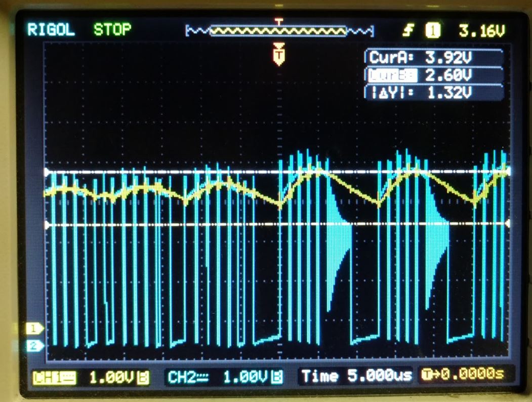This screenshot has height=402, width=532.
Task: Click the CH2 DC coupling label
Action: pyautogui.click(x=188, y=377)
